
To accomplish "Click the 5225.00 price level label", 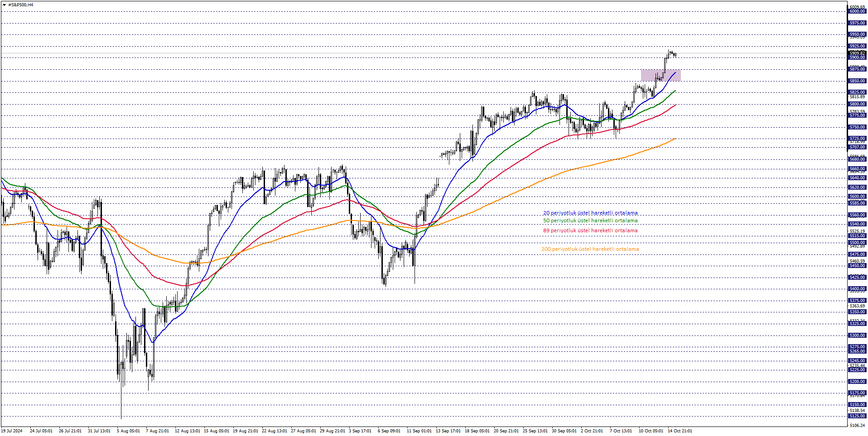I will pyautogui.click(x=857, y=370).
